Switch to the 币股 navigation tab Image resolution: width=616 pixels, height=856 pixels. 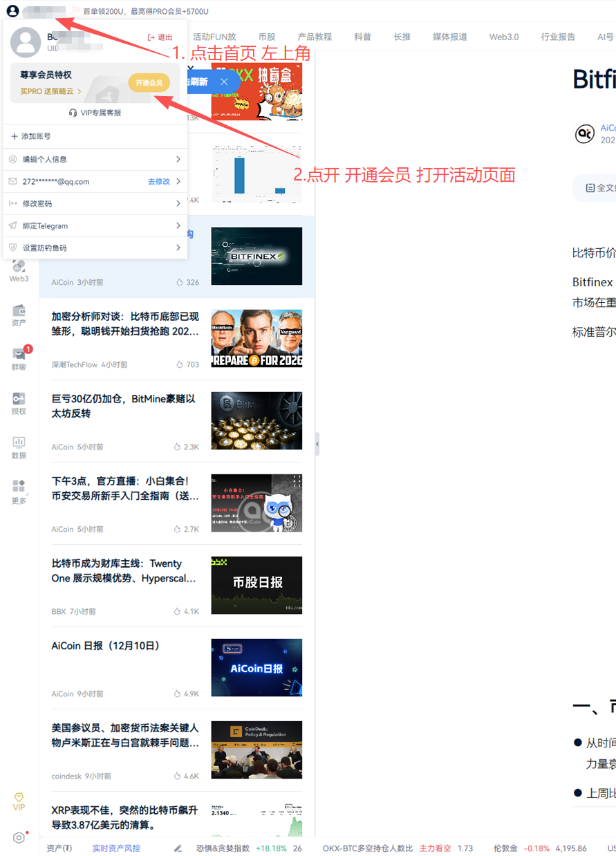(267, 37)
